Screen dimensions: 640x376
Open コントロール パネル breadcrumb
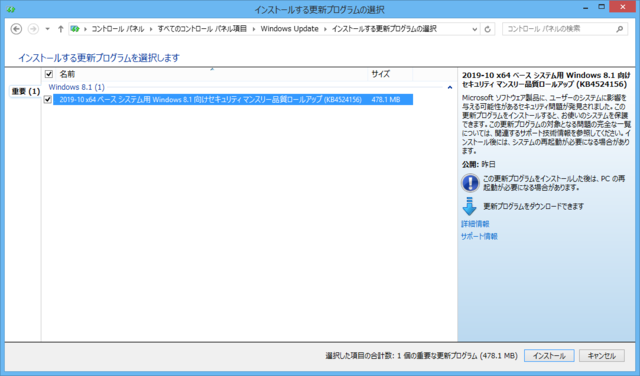pos(118,29)
